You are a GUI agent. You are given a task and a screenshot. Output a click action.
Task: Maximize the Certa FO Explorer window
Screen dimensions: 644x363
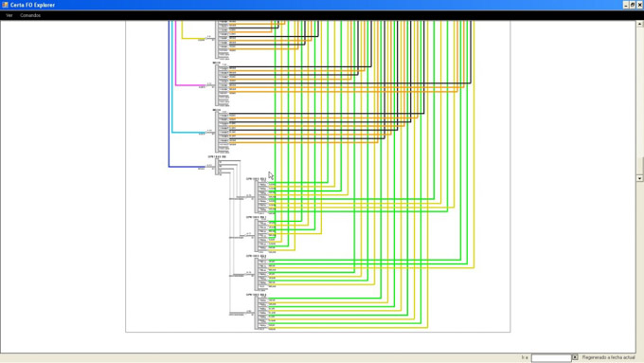[x=633, y=5]
